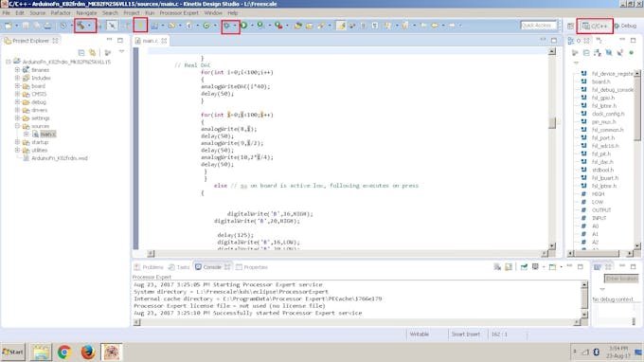644x362 pixels.
Task: Minimize the Project Explorer panel
Action: [x=109, y=40]
